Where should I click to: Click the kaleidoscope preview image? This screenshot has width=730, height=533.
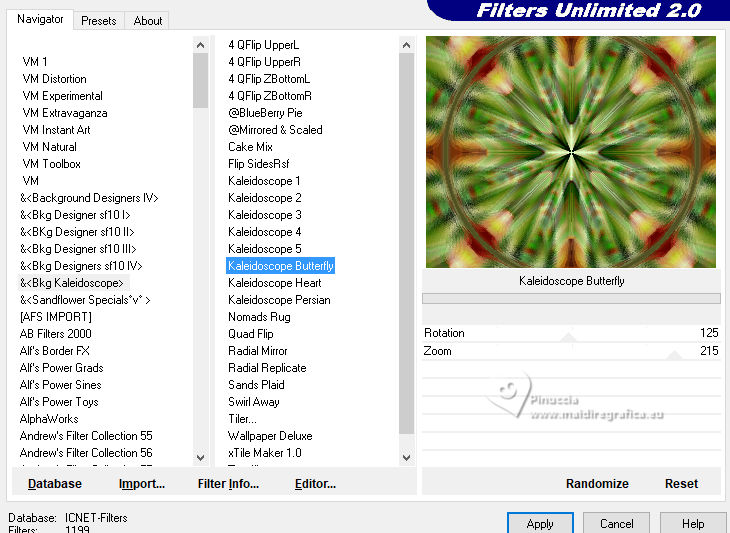tap(571, 152)
